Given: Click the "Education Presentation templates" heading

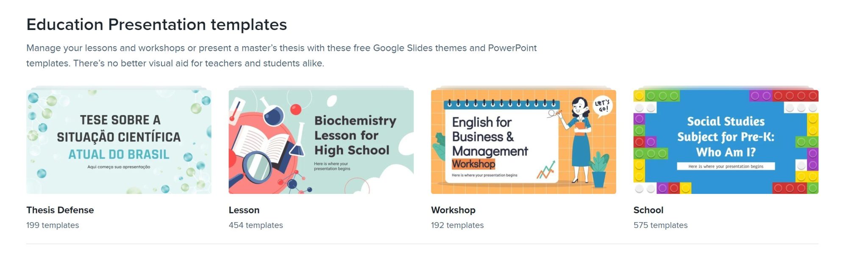Looking at the screenshot, I should (156, 25).
